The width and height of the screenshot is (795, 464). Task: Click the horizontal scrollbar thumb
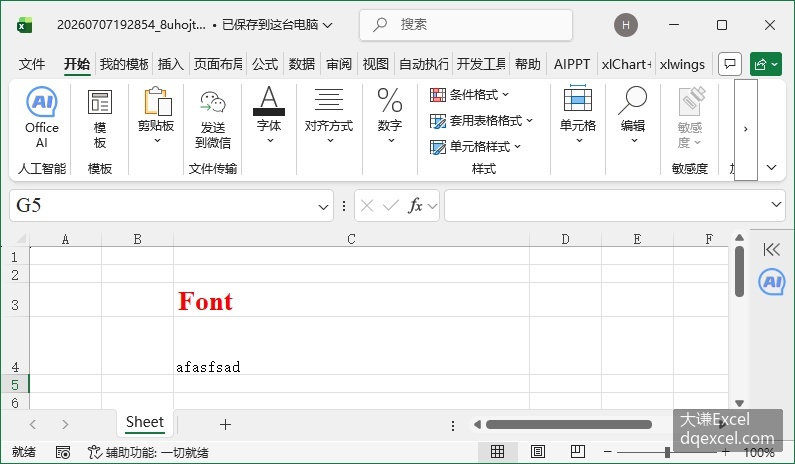coord(568,424)
